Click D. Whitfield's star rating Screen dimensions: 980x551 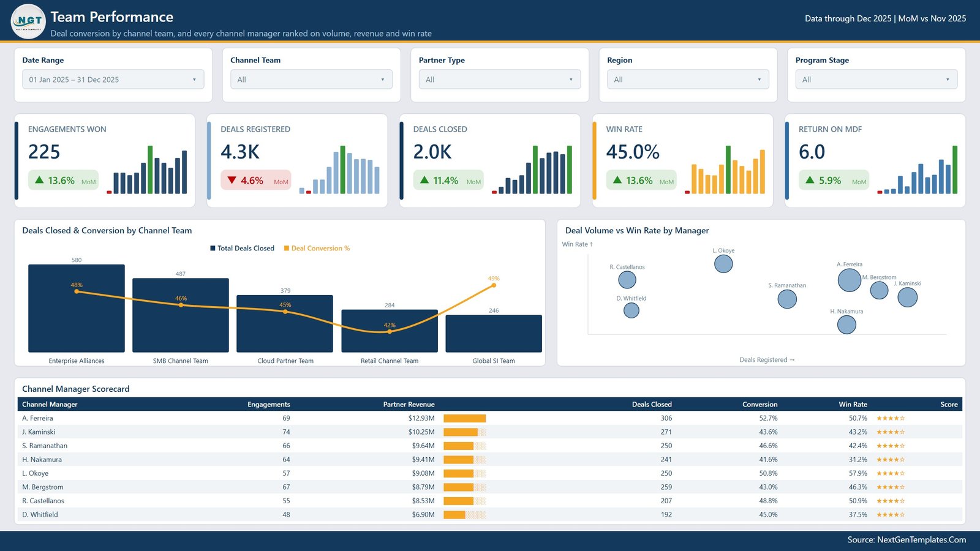[x=891, y=515]
